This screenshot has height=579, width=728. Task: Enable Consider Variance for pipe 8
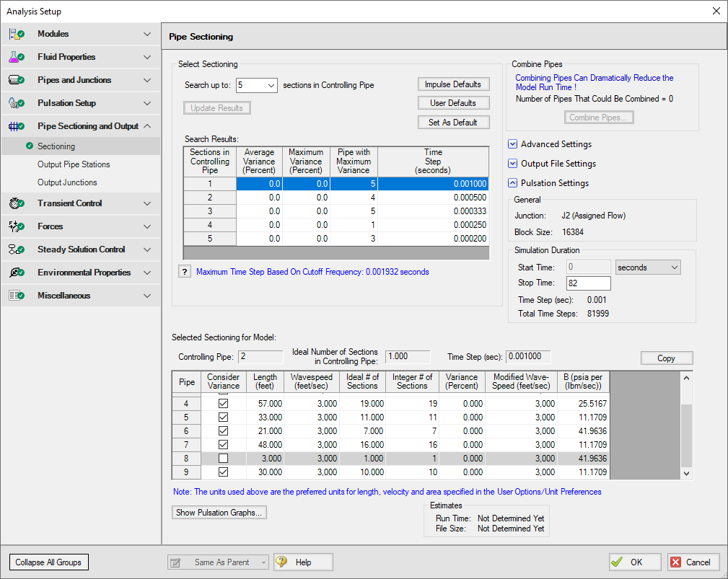(224, 459)
